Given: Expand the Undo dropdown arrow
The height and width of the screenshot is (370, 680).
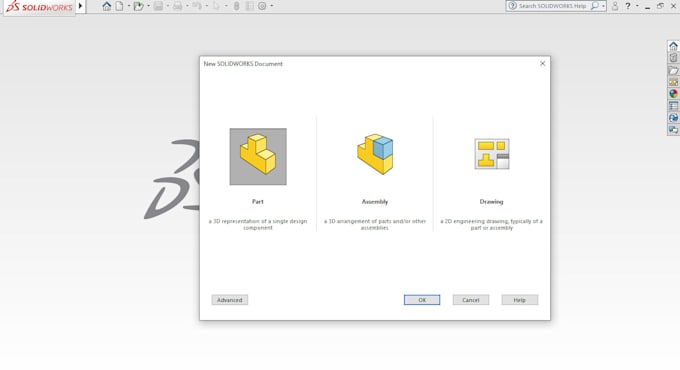Looking at the screenshot, I should coord(206,6).
